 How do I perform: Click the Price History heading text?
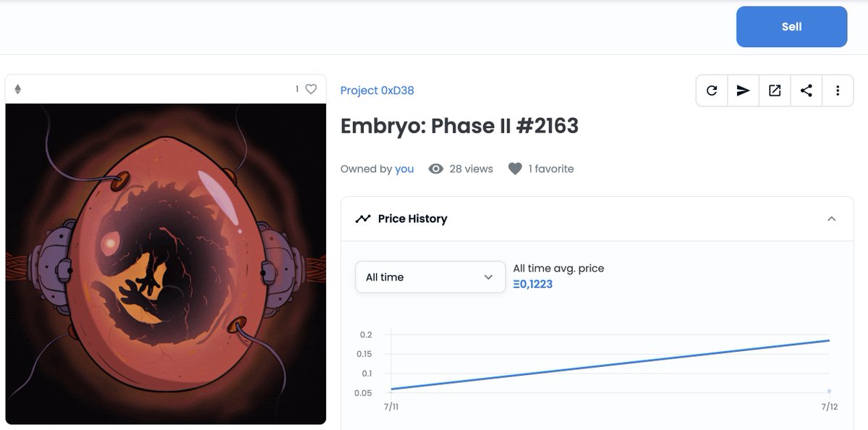point(412,219)
